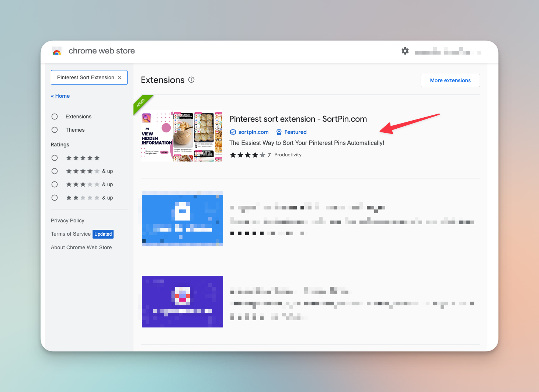Open About Chrome Web Store
Viewport: 539px width, 392px height.
pyautogui.click(x=81, y=247)
